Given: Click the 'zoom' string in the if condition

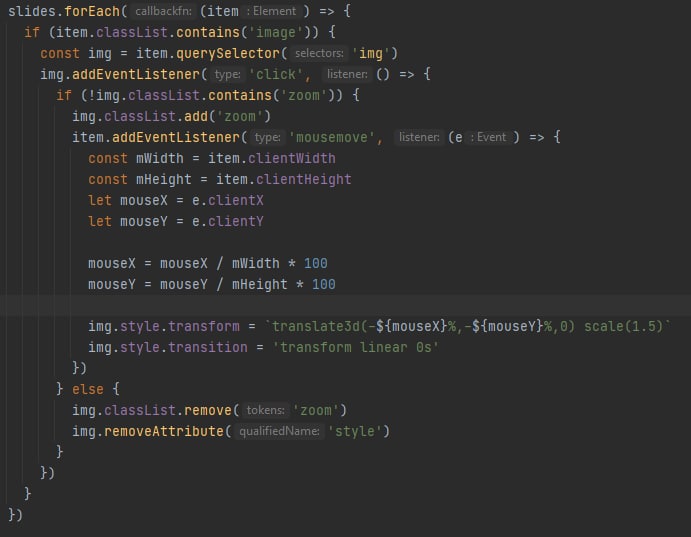Looking at the screenshot, I should tap(304, 95).
